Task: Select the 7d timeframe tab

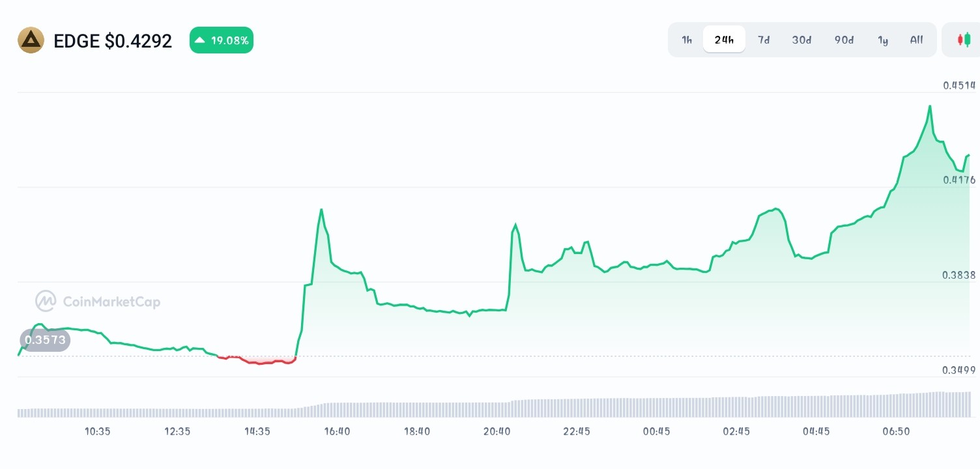Action: 764,40
